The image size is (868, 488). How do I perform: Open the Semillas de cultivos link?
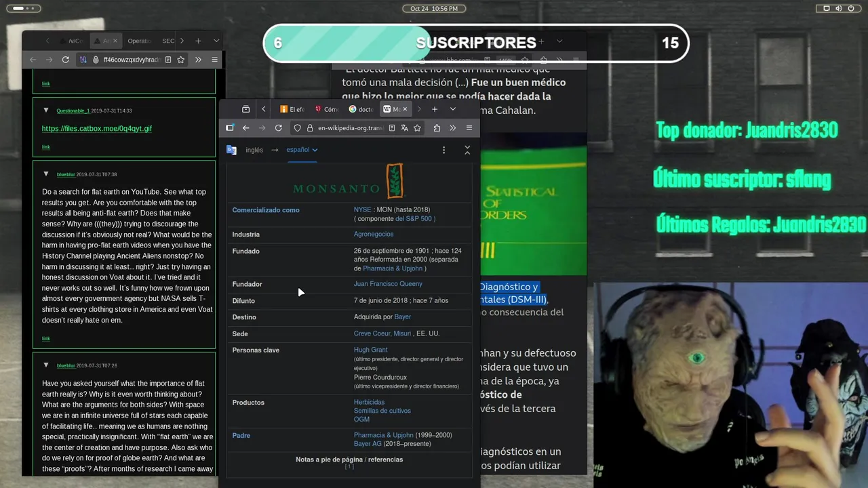[382, 411]
